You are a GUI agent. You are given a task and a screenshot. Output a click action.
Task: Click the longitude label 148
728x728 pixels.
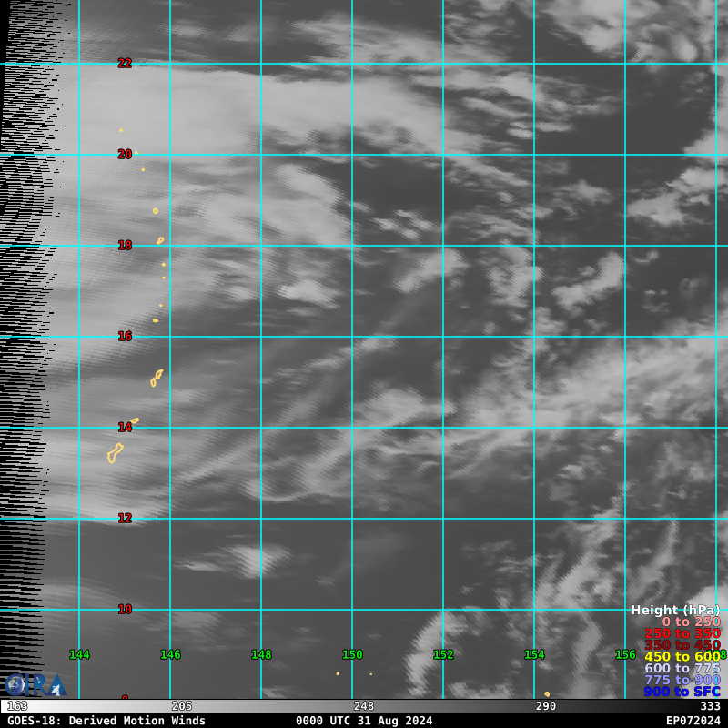click(261, 654)
